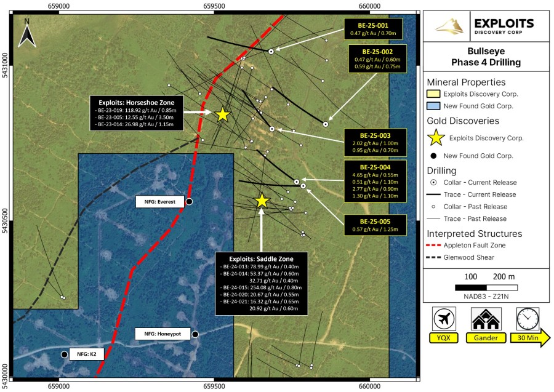Select the BE-25-004 callout heading

click(375, 167)
